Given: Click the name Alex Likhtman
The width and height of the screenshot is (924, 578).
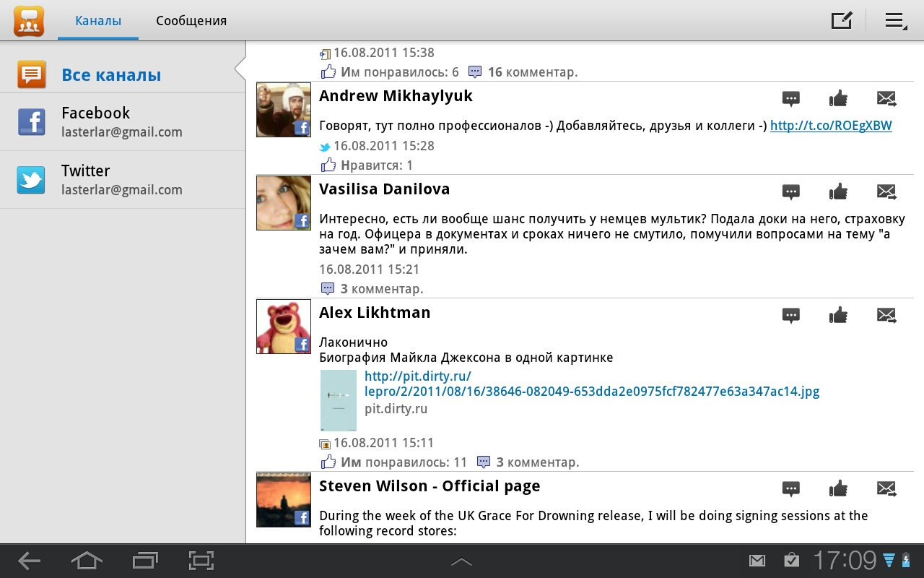Looking at the screenshot, I should point(375,313).
